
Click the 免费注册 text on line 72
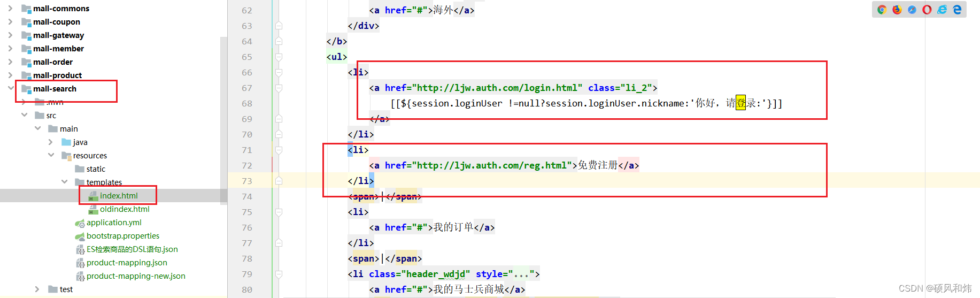[x=598, y=165]
